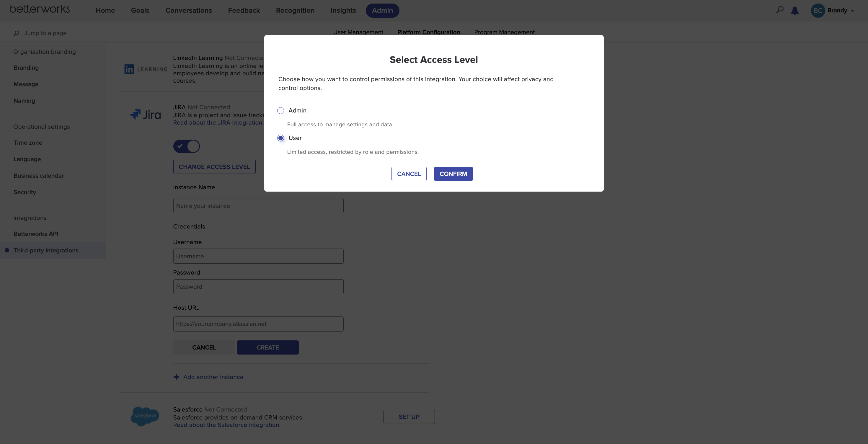Click the LinkedIn Learning logo

click(146, 69)
